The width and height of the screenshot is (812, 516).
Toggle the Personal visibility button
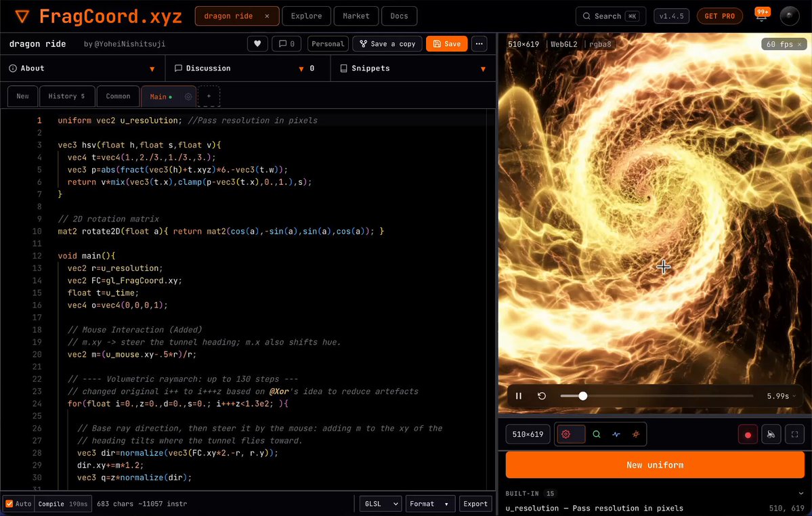click(x=328, y=44)
